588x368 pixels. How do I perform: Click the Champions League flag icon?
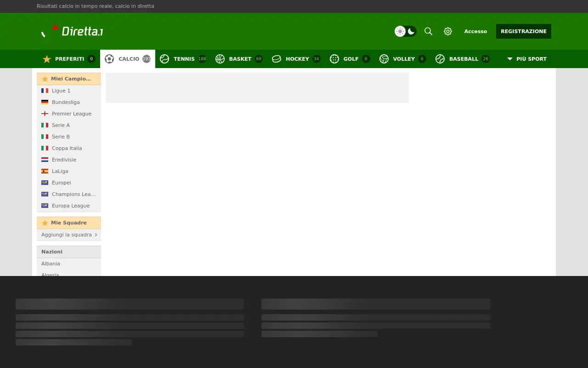point(45,194)
